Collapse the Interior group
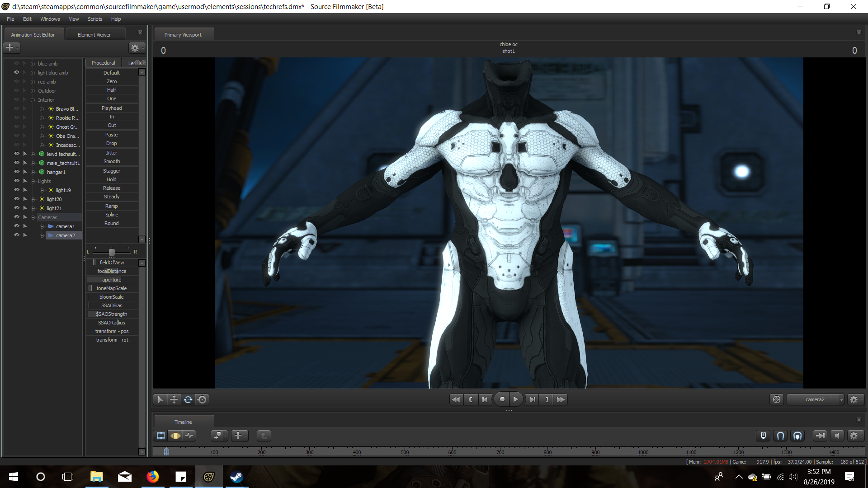The height and width of the screenshot is (488, 868). (x=33, y=100)
